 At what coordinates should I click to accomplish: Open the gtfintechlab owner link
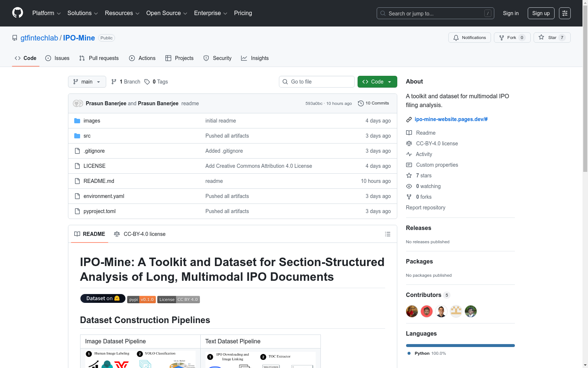click(x=39, y=38)
